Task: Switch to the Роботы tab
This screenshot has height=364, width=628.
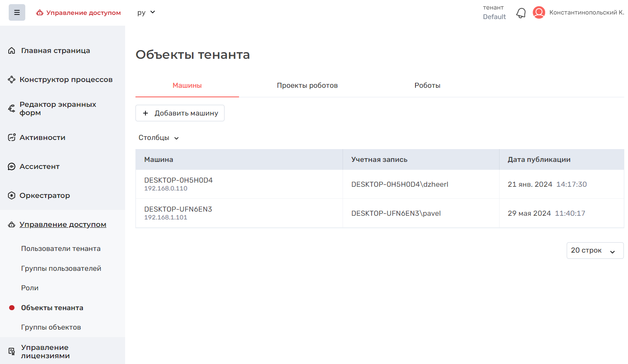Action: pos(427,85)
